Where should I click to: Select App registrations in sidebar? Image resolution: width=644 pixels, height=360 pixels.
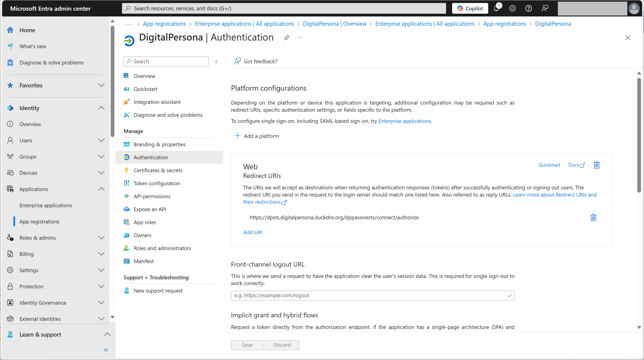tap(40, 222)
